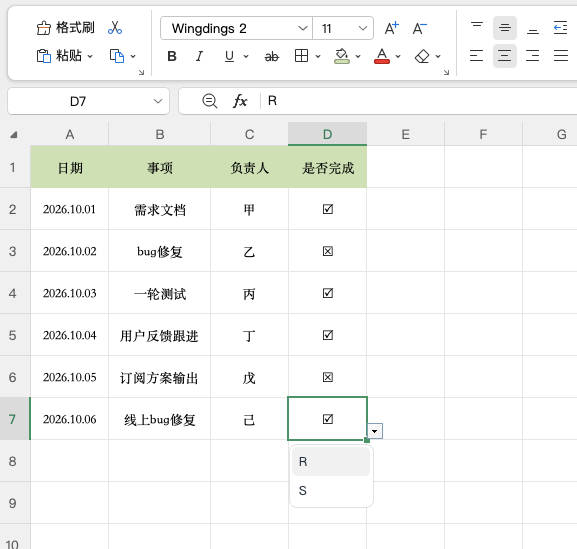Choose option R from the dropdown list
Screen dimensions: 577x549
tap(331, 461)
